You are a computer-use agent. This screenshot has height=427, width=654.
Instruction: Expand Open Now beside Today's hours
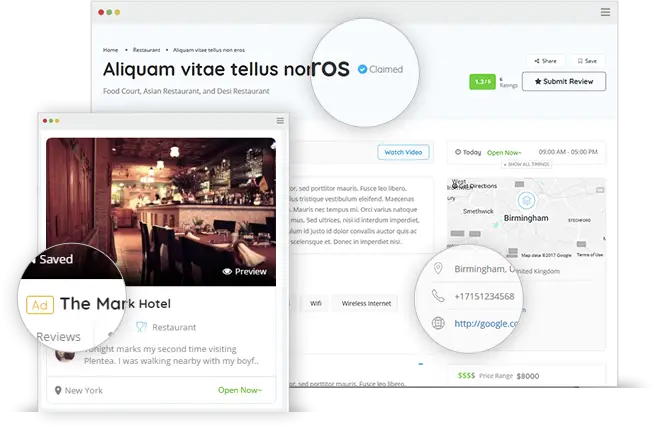point(504,153)
